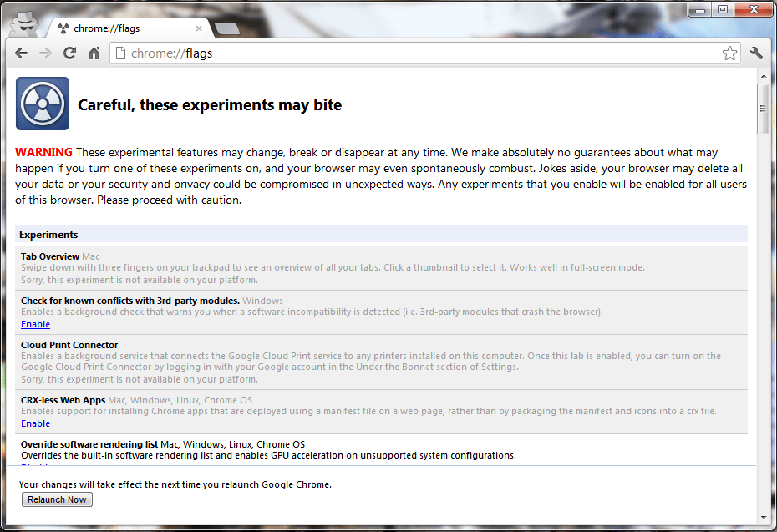Click the vertical scrollbar thumb

pos(763,109)
